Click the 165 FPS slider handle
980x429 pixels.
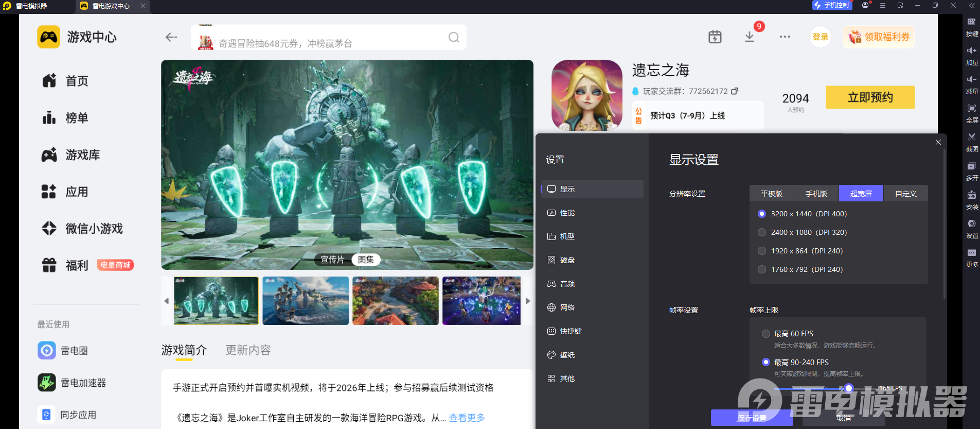[x=849, y=388]
